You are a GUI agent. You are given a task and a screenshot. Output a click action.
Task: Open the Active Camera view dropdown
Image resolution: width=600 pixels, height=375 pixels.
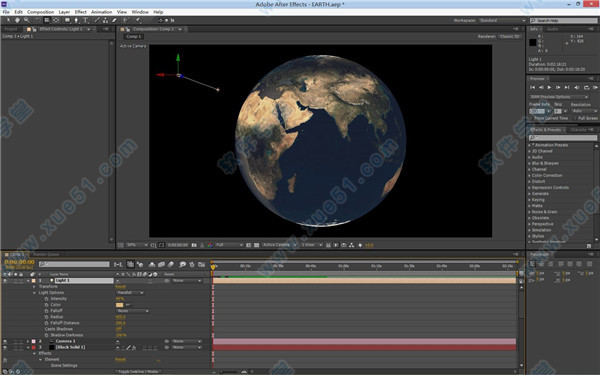(279, 245)
